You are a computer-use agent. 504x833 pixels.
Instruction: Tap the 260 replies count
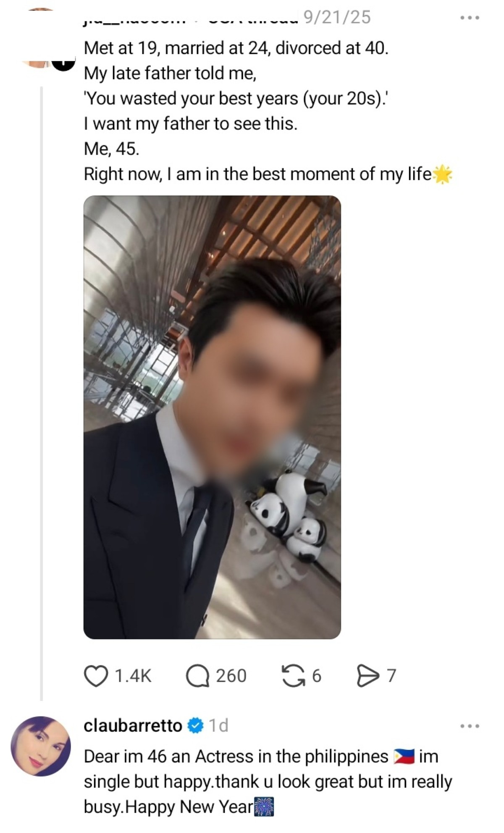(x=231, y=676)
